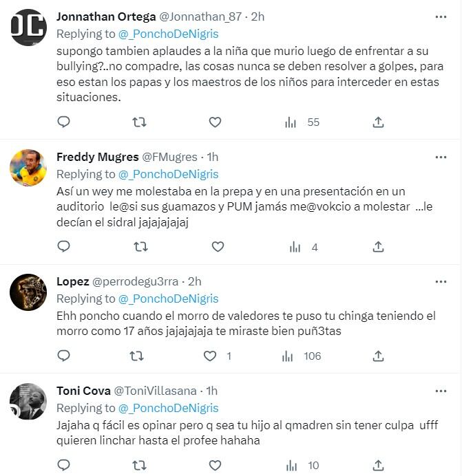This screenshot has height=476, width=462.
Task: Click @_PonchoDeNigris mention in Toni Cova's reply
Action: (x=168, y=408)
